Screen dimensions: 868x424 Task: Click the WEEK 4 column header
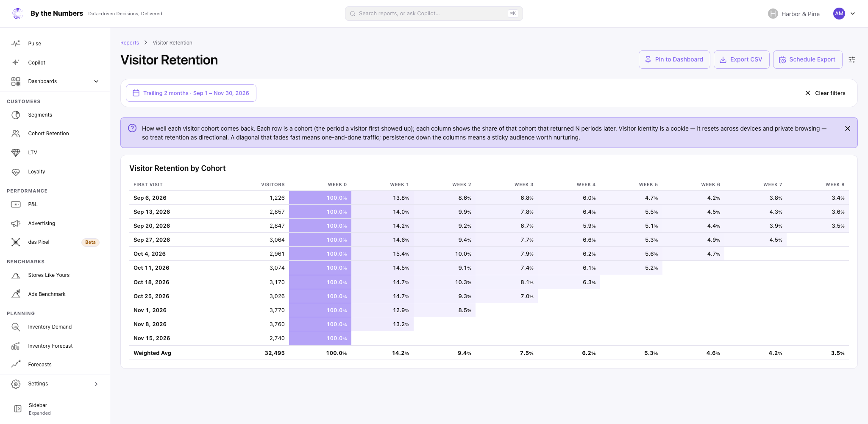coord(586,184)
